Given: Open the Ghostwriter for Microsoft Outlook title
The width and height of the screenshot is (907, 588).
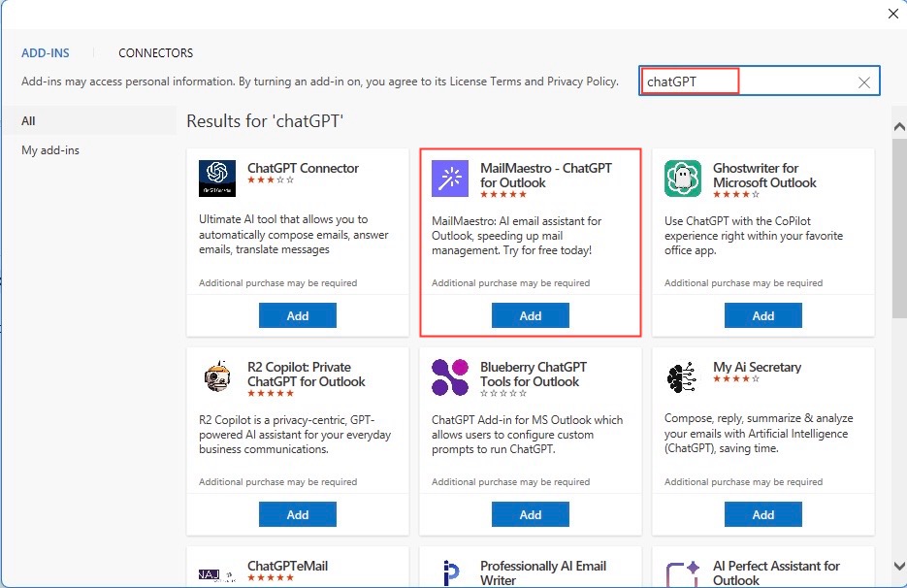Looking at the screenshot, I should (764, 176).
